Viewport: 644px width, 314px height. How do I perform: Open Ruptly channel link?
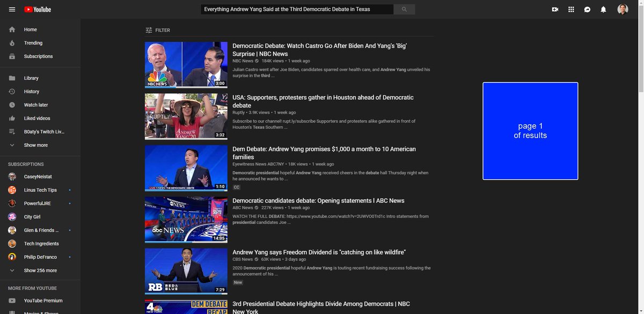tap(239, 113)
